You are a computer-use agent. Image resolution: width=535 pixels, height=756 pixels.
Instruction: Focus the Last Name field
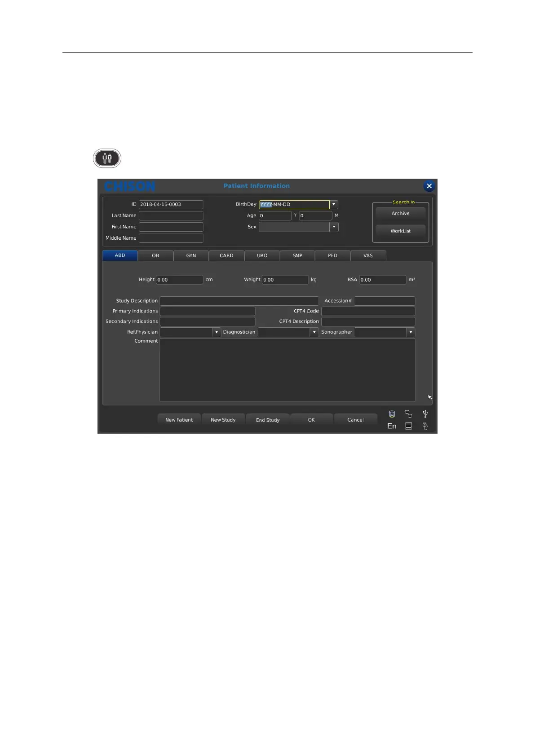[x=171, y=215]
